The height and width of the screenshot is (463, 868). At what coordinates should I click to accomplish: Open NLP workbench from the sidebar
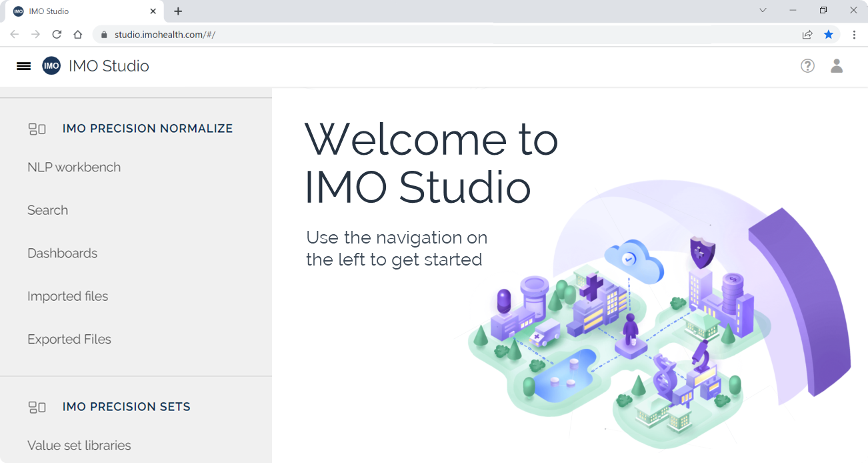click(74, 167)
